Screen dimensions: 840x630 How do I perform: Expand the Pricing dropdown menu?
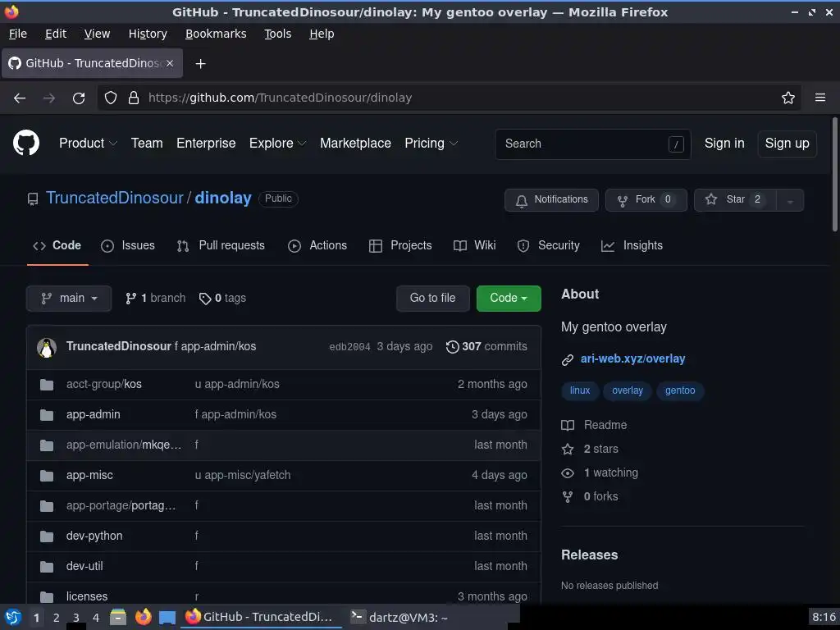(x=431, y=143)
